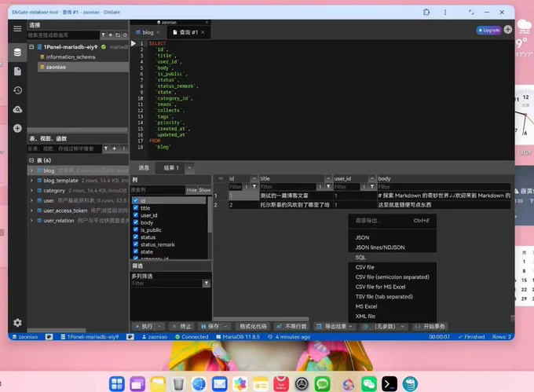The height and width of the screenshot is (392, 534).
Task: Uncheck the status column checkbox
Action: [136, 236]
